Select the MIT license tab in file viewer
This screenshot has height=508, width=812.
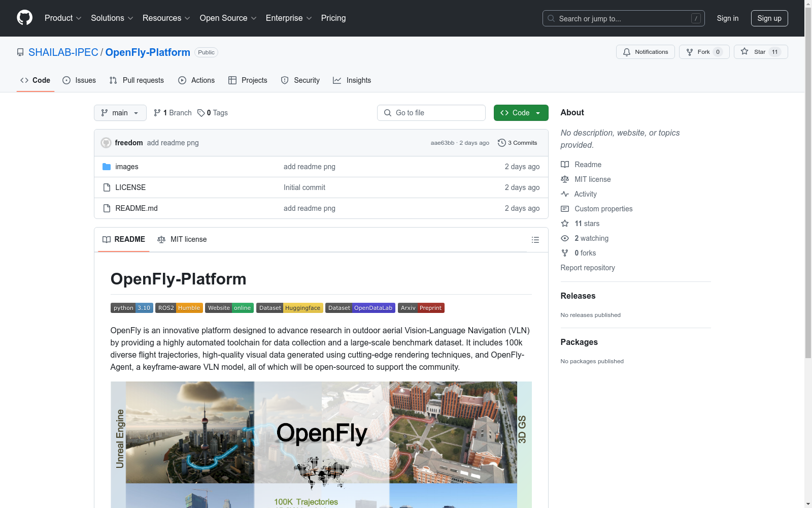coord(182,239)
